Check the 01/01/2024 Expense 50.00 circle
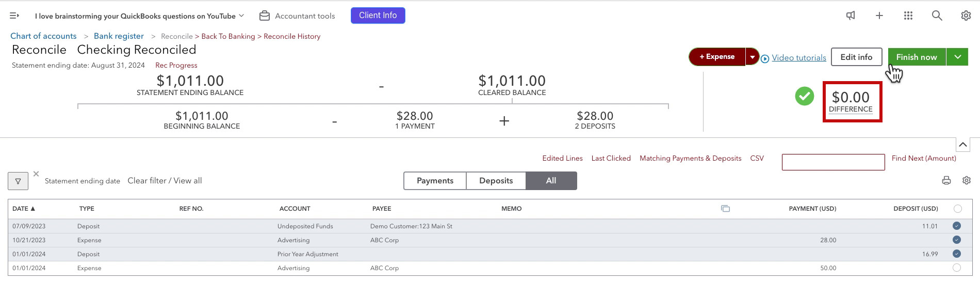The width and height of the screenshot is (980, 281). (x=957, y=268)
